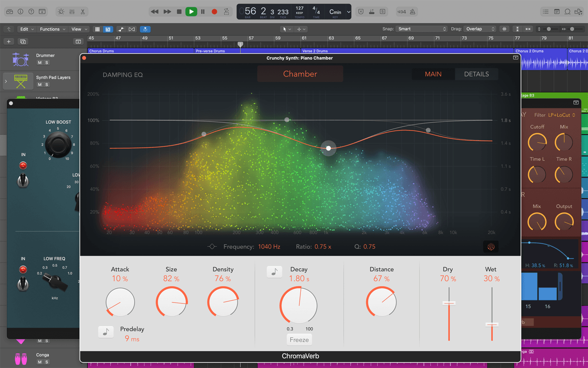The image size is (588, 368).
Task: Toggle the Flex bowtie icon
Action: [132, 29]
